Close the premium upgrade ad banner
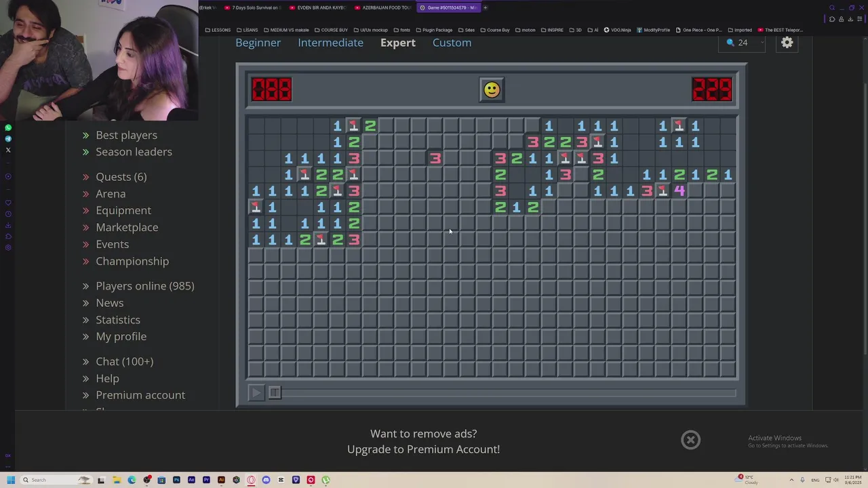The image size is (868, 488). [690, 440]
